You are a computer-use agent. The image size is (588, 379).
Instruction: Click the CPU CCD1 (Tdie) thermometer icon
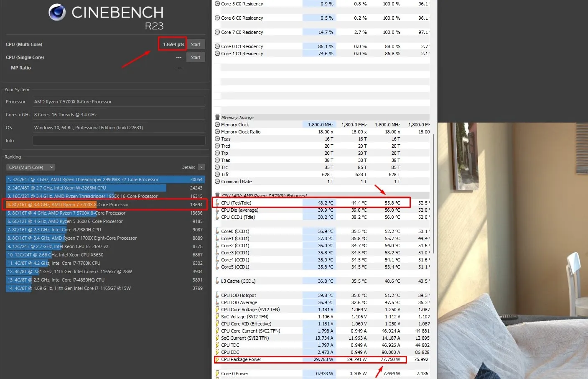[x=217, y=217]
